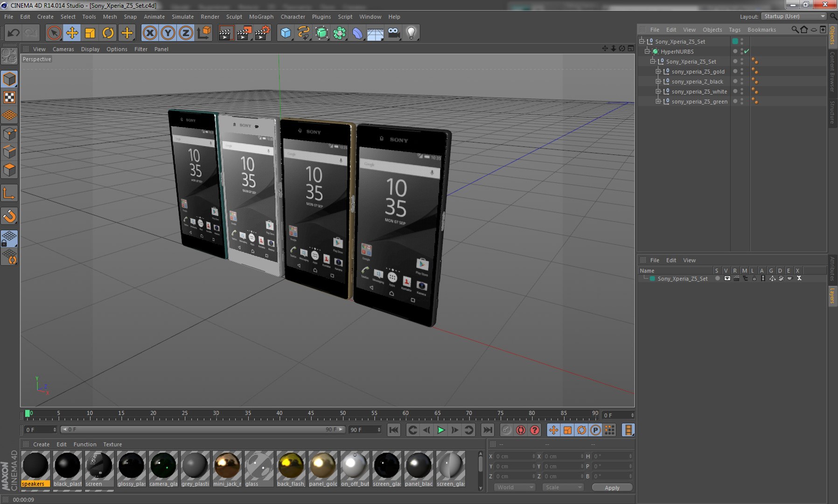Expand the sony_xperia_Z5_white object
Viewport: 838px width, 504px height.
(658, 91)
